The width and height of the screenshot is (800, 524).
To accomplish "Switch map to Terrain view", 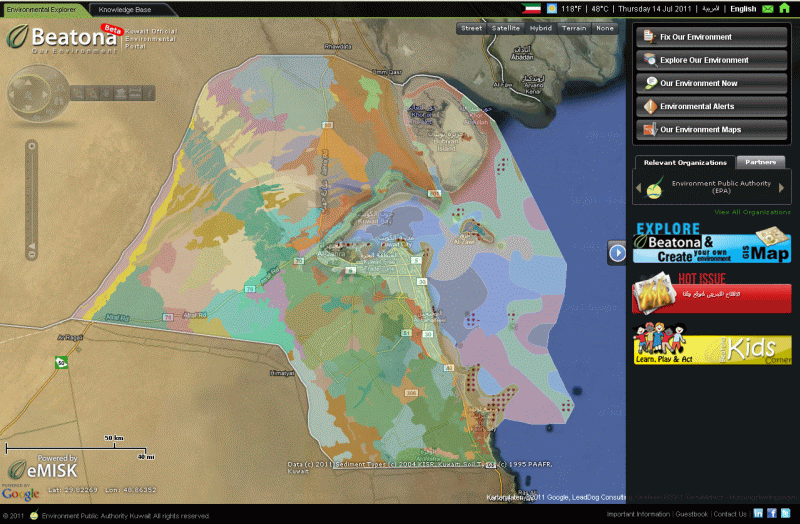I will 574,28.
